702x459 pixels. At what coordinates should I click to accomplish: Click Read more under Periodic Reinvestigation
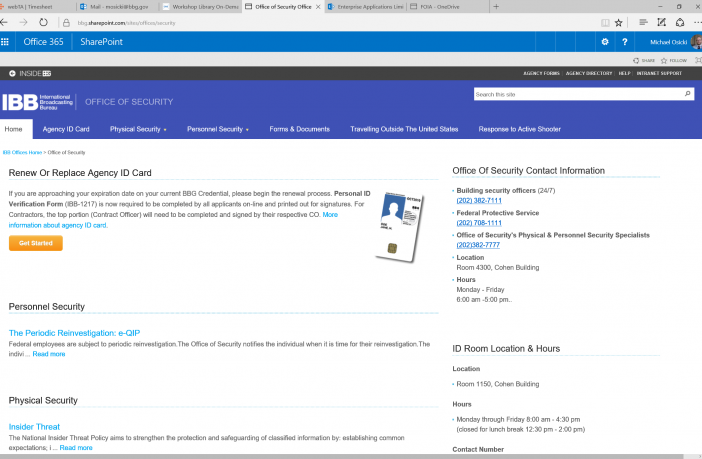coord(49,354)
